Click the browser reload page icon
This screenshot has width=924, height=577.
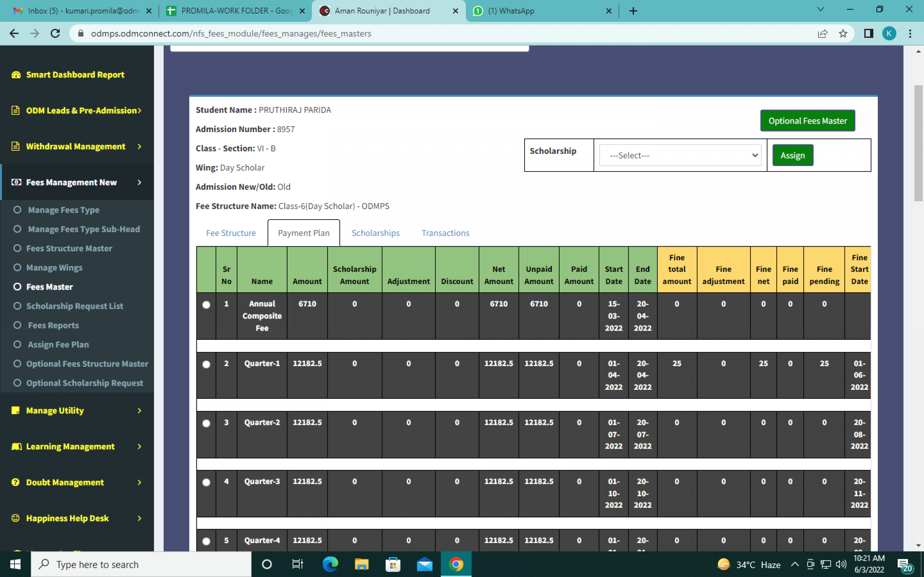[x=55, y=34]
